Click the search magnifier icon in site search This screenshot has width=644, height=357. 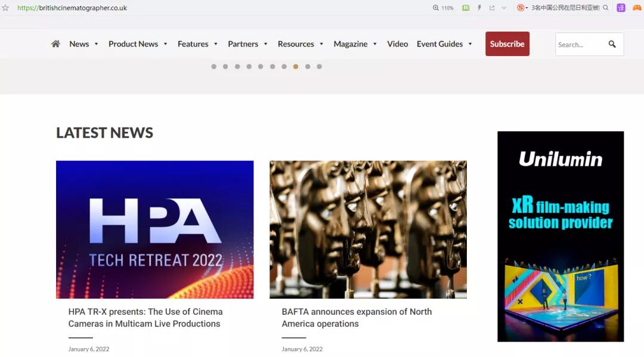pos(612,44)
